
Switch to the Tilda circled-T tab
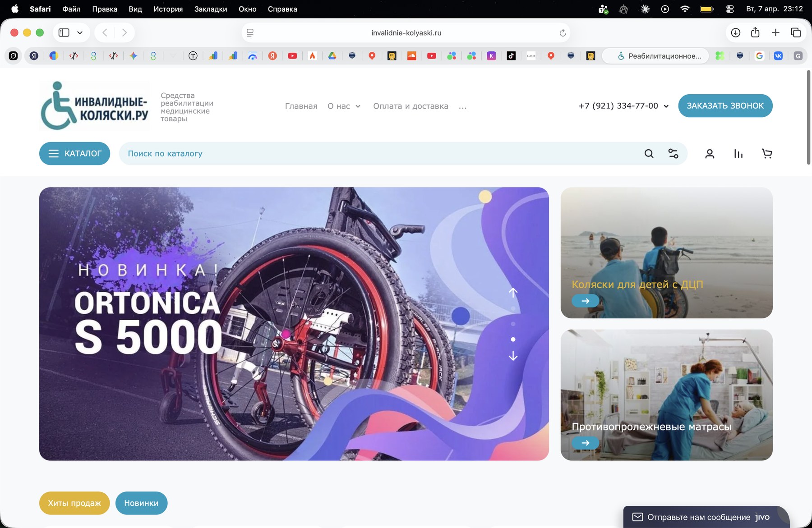(193, 56)
